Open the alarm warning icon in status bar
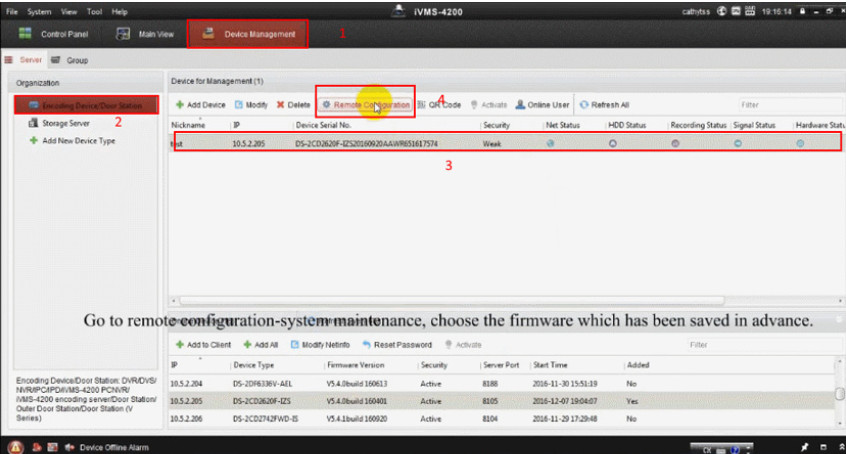846x454 pixels. point(15,447)
